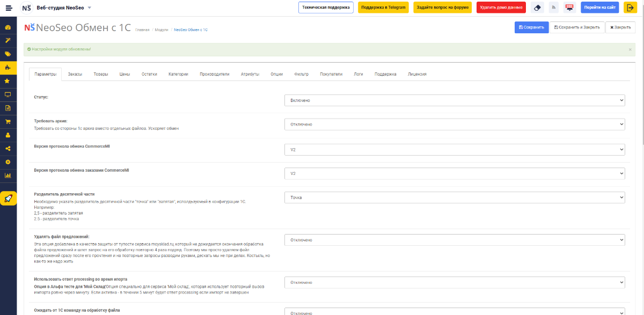Screen dimensions: 644x315
Task: Switch to the Поддержка tab
Action: click(385, 75)
